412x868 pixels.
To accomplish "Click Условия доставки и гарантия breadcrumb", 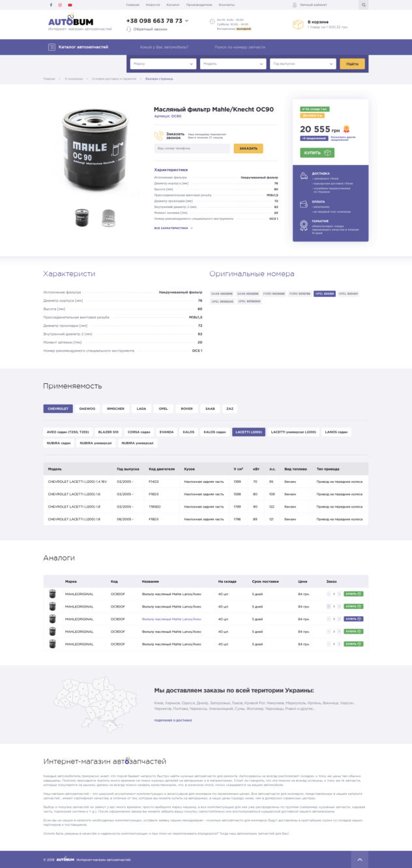I will pyautogui.click(x=114, y=78).
